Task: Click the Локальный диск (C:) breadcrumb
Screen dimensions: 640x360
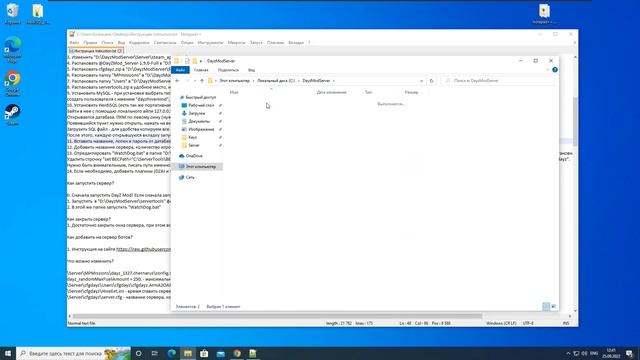Action: [x=276, y=81]
